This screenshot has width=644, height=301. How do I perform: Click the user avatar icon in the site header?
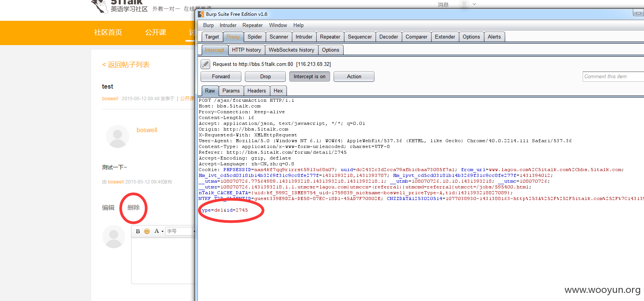pos(464,5)
